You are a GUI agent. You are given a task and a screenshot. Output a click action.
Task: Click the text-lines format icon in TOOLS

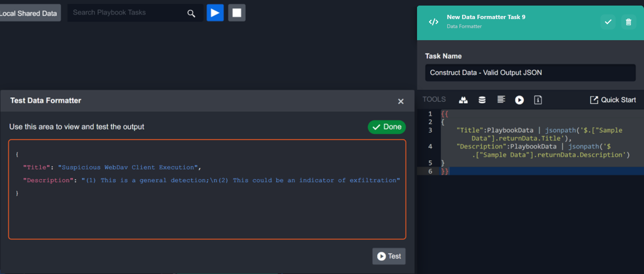coord(501,99)
